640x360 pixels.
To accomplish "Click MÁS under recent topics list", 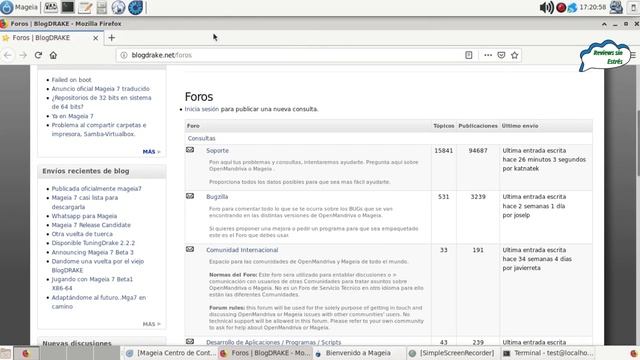I will pos(151,152).
